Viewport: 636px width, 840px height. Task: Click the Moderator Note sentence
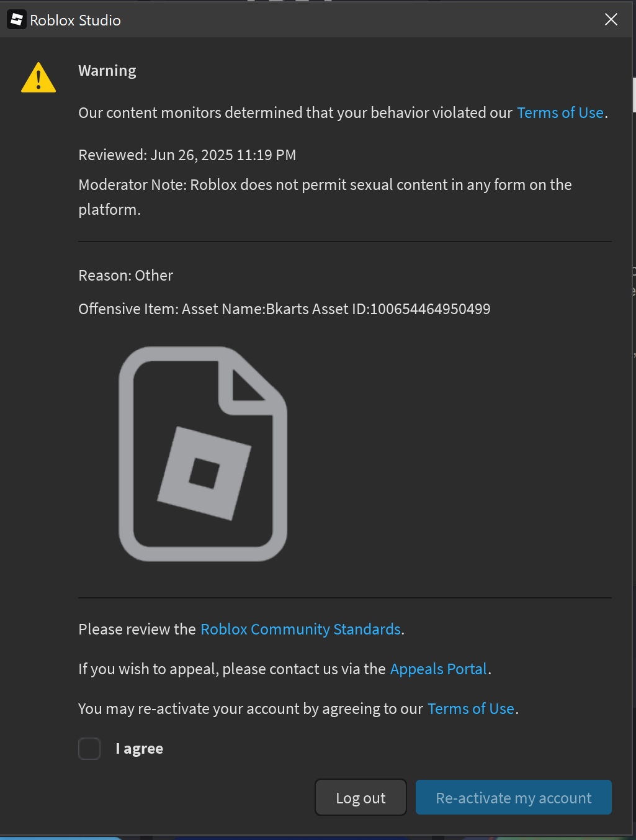[x=325, y=197]
